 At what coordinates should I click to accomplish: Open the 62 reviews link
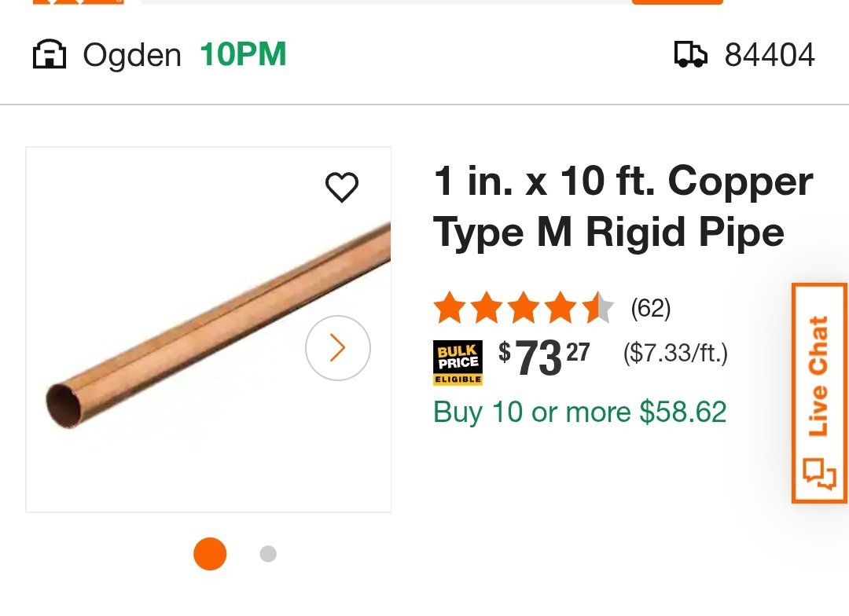click(651, 308)
